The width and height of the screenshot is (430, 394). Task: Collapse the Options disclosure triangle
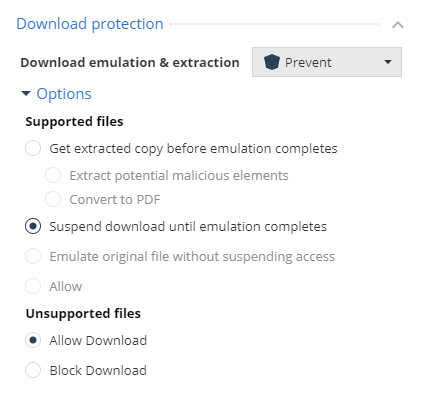(x=26, y=94)
